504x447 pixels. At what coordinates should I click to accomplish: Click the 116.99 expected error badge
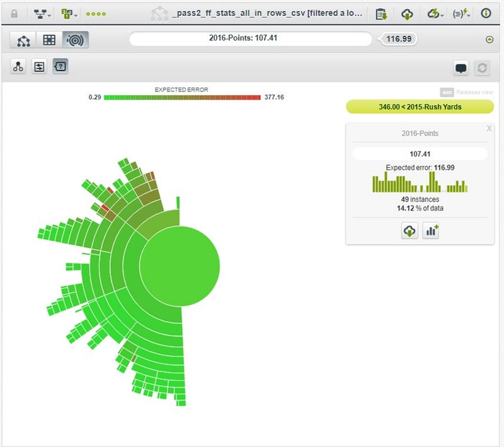[x=399, y=39]
